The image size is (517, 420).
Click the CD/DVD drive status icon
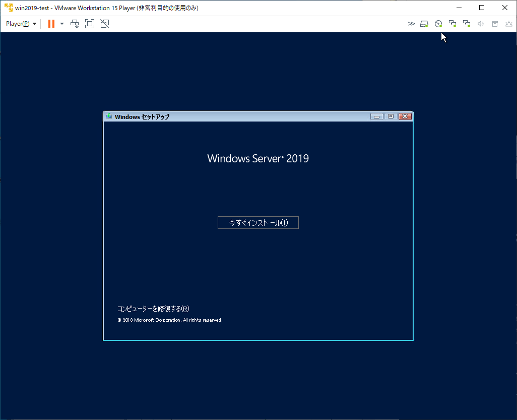tap(438, 23)
